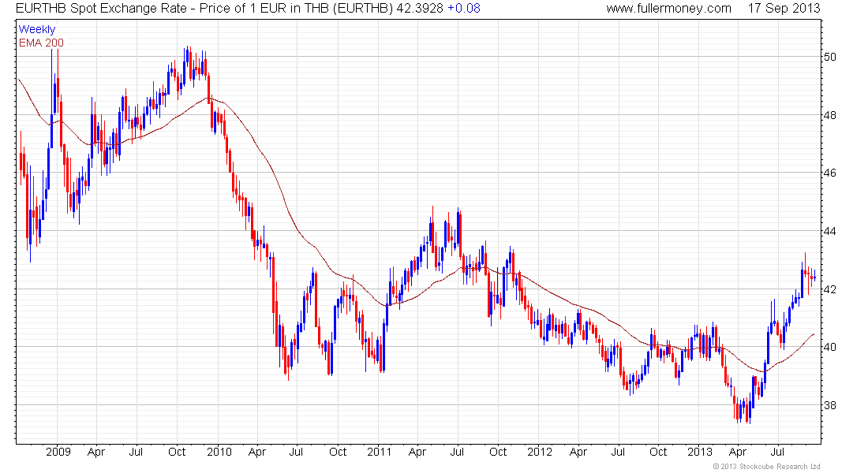
Task: Jump to the 2011 time axis label
Action: point(379,453)
